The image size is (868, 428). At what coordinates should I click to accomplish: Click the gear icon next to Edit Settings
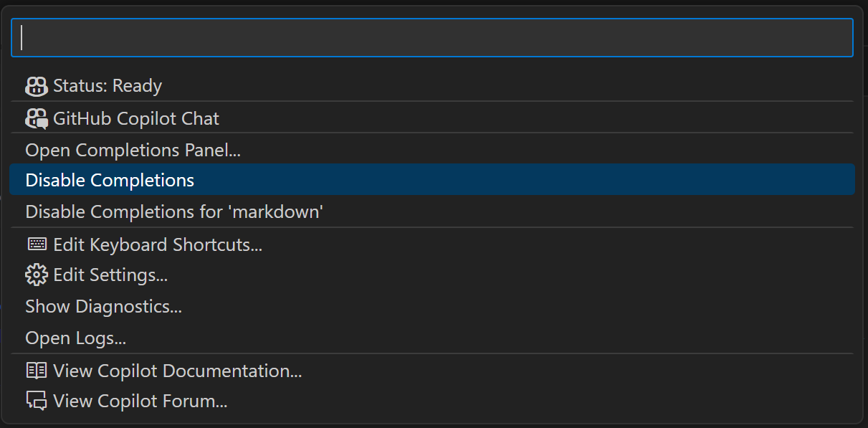(x=34, y=275)
